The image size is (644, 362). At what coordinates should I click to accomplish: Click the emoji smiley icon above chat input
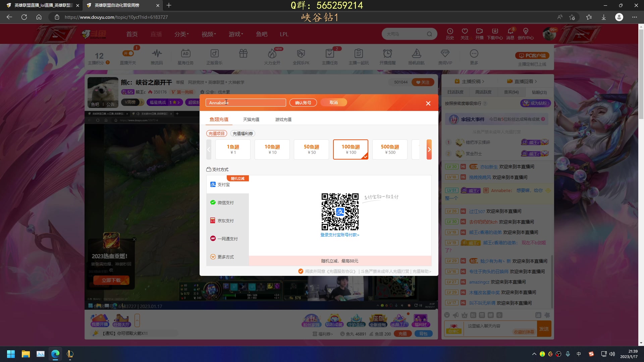coord(447,315)
